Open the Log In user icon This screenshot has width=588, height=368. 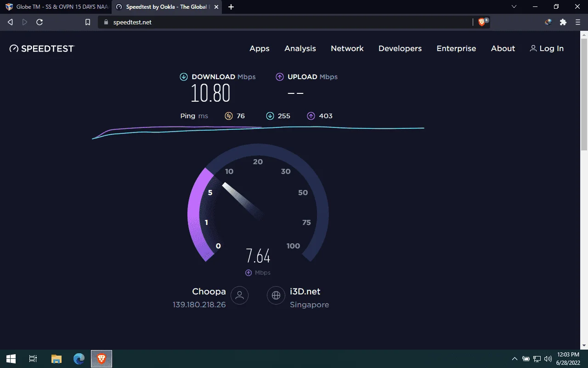(533, 48)
